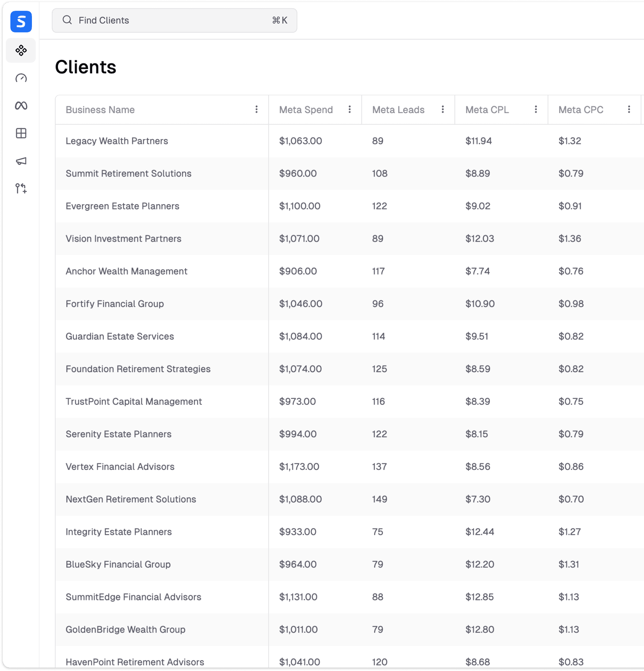The height and width of the screenshot is (671, 644).
Task: Open Anchor Wealth Management client
Action: click(126, 271)
